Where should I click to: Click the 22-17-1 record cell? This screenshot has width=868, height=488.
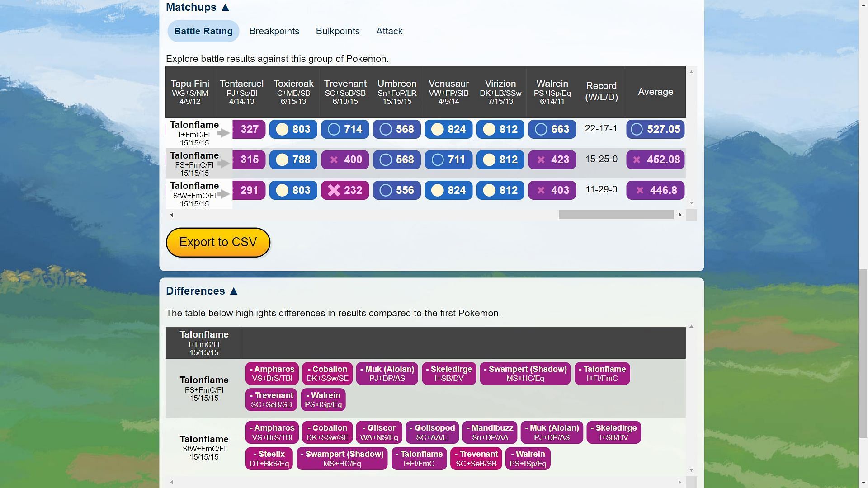tap(601, 128)
